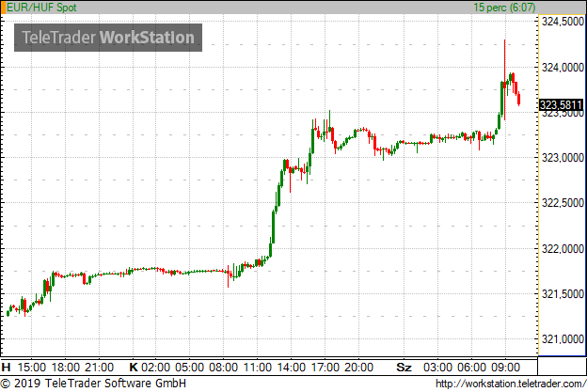
Task: Click the 09:00 time axis label
Action: point(505,367)
